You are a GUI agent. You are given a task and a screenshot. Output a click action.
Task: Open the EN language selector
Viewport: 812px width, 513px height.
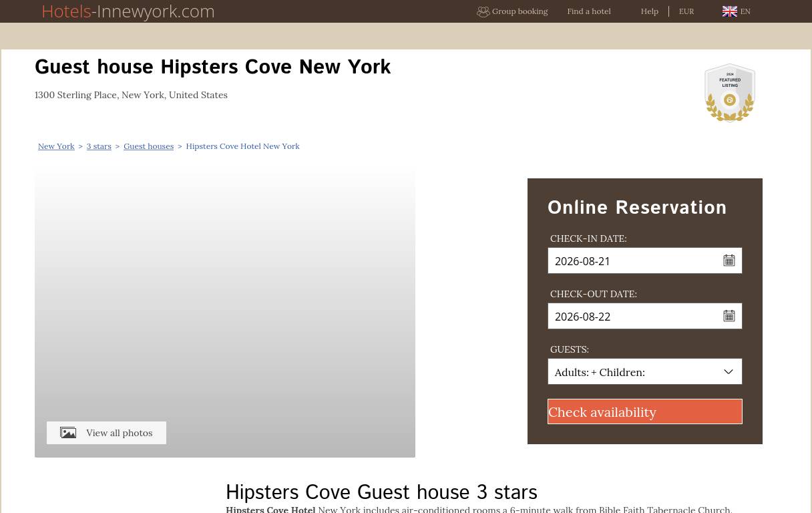(745, 11)
